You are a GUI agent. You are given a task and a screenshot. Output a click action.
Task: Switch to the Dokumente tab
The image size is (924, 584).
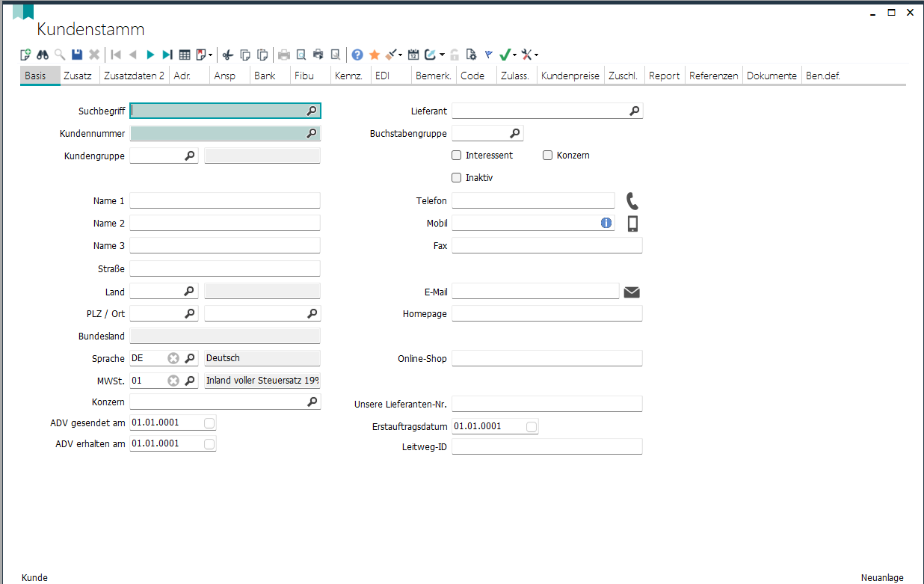[x=771, y=76]
